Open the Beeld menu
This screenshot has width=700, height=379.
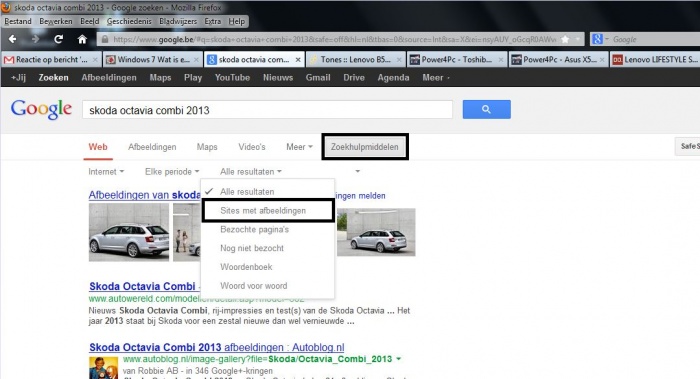(90, 21)
